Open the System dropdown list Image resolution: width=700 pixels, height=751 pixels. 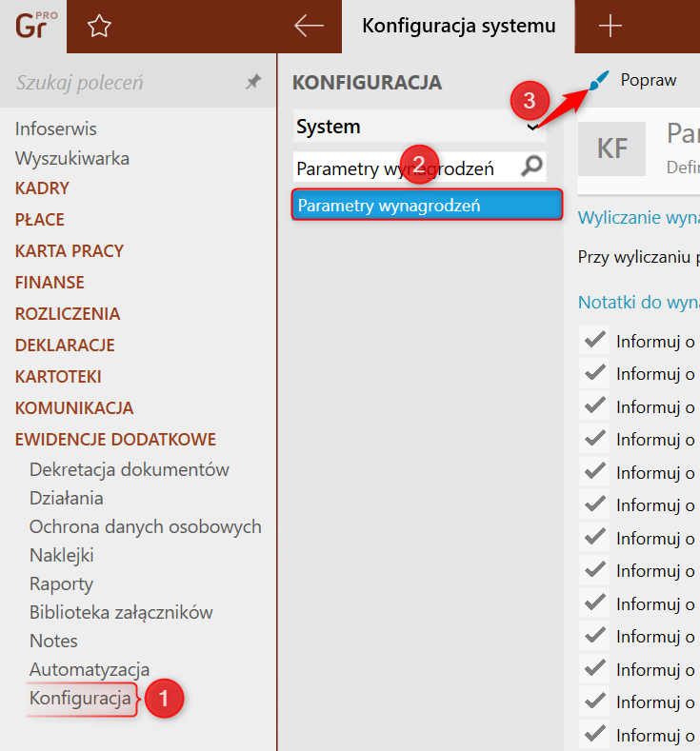[x=532, y=127]
